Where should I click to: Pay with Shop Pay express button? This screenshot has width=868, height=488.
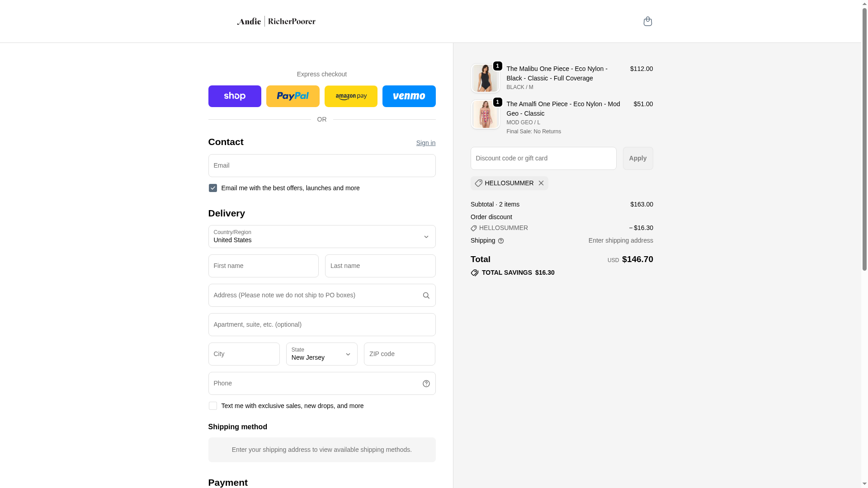click(235, 96)
